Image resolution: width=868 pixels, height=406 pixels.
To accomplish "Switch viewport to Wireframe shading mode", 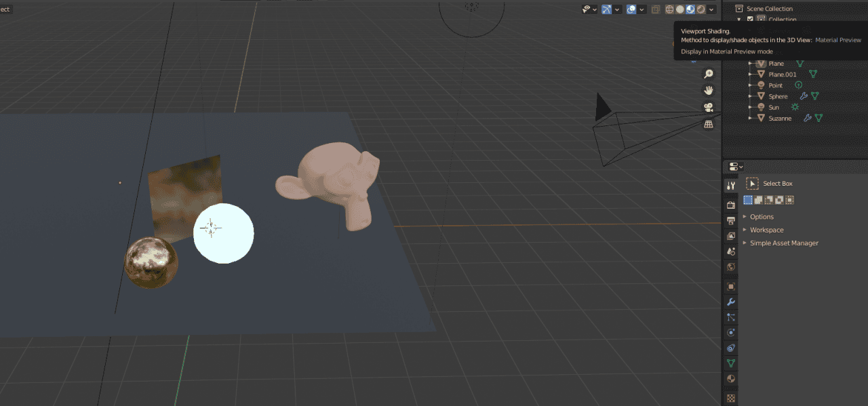I will pyautogui.click(x=669, y=9).
